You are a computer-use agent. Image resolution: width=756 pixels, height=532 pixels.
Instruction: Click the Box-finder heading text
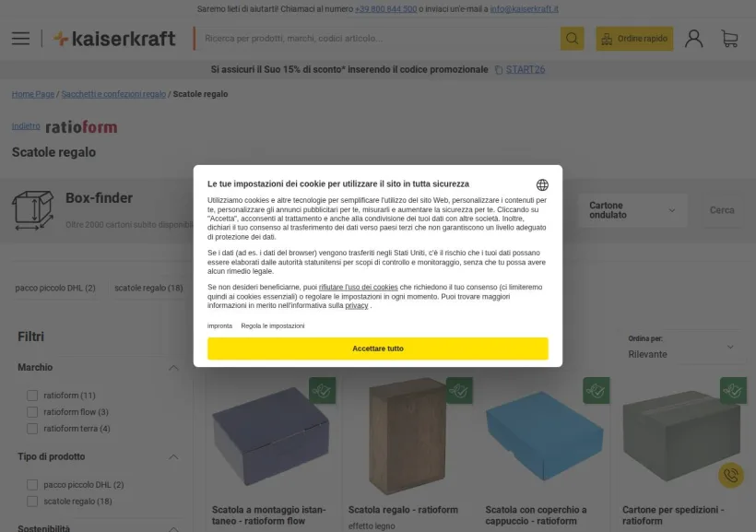tap(99, 198)
